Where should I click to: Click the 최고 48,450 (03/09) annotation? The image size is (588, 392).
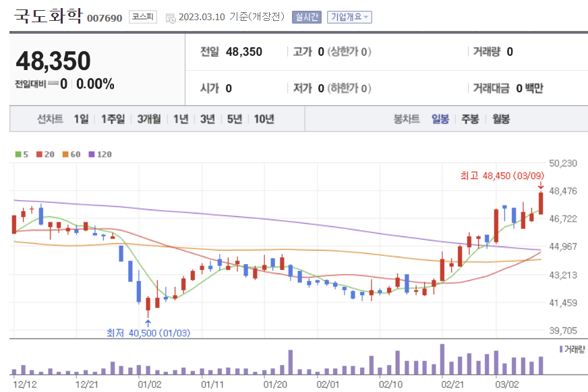pos(502,176)
